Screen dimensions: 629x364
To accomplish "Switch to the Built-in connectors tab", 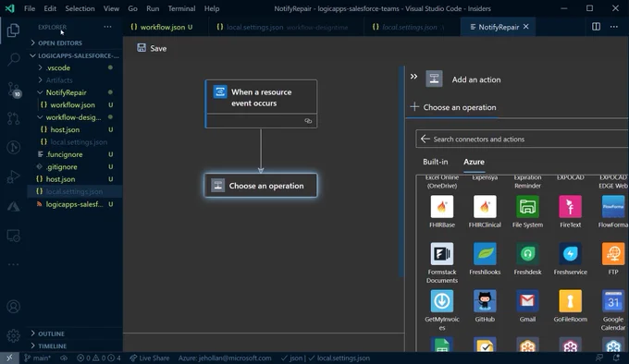I will [x=436, y=162].
